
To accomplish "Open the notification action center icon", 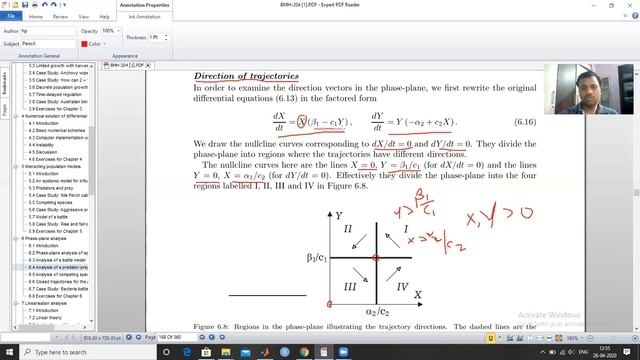I will click(627, 352).
